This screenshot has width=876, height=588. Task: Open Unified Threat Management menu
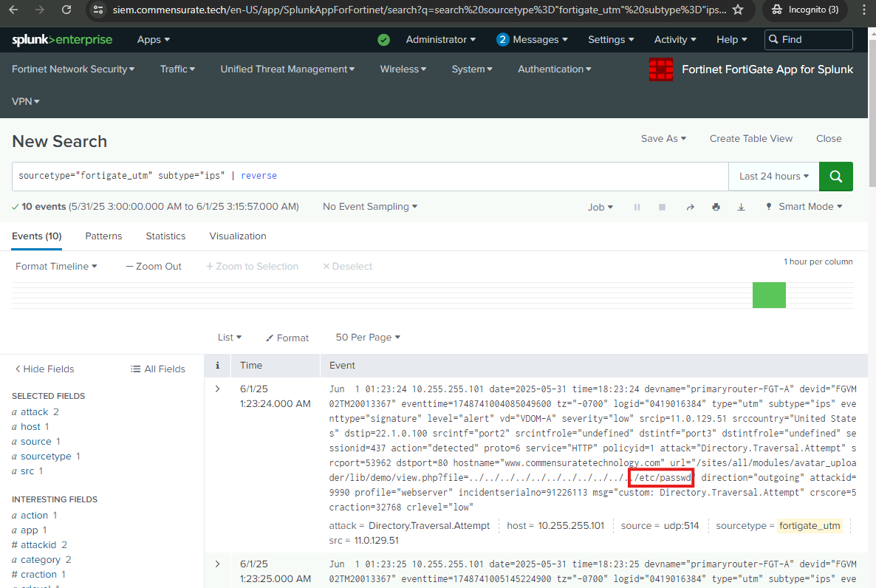pos(287,69)
